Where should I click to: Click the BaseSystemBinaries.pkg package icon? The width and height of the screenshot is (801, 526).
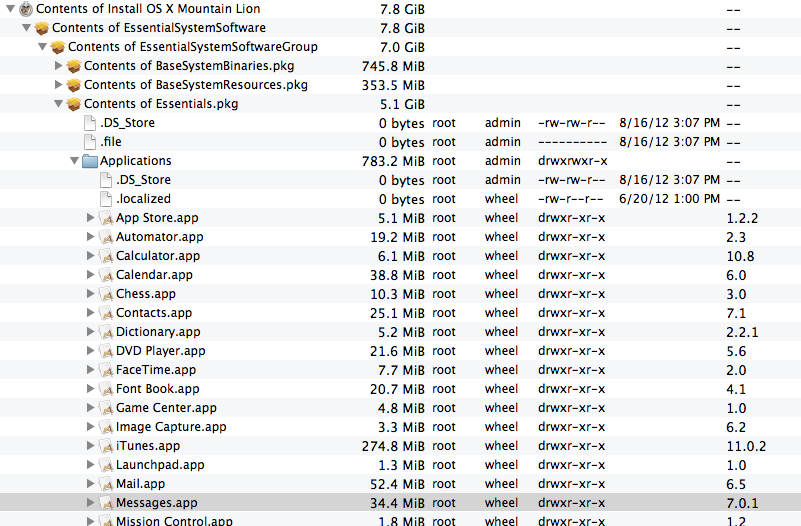point(74,66)
